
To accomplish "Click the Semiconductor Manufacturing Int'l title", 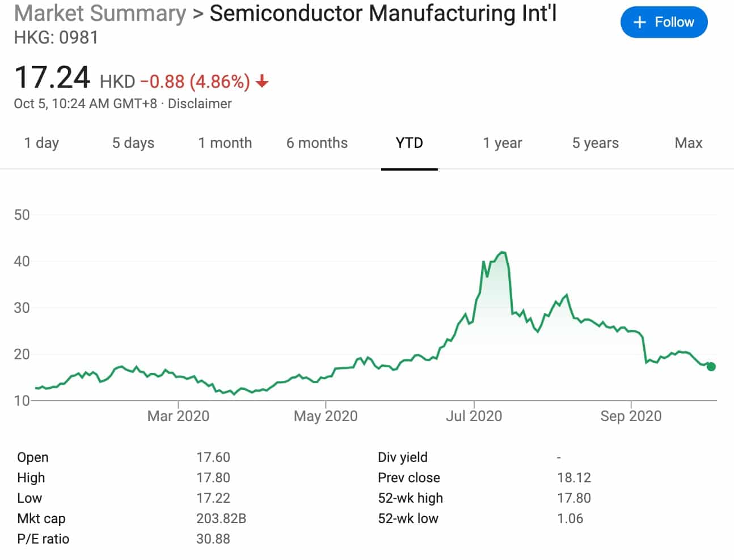I will point(383,14).
